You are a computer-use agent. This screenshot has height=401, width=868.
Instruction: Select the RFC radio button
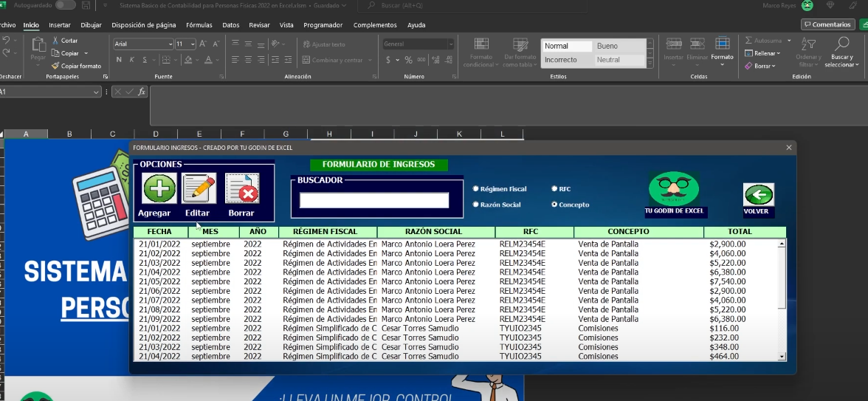pyautogui.click(x=555, y=189)
